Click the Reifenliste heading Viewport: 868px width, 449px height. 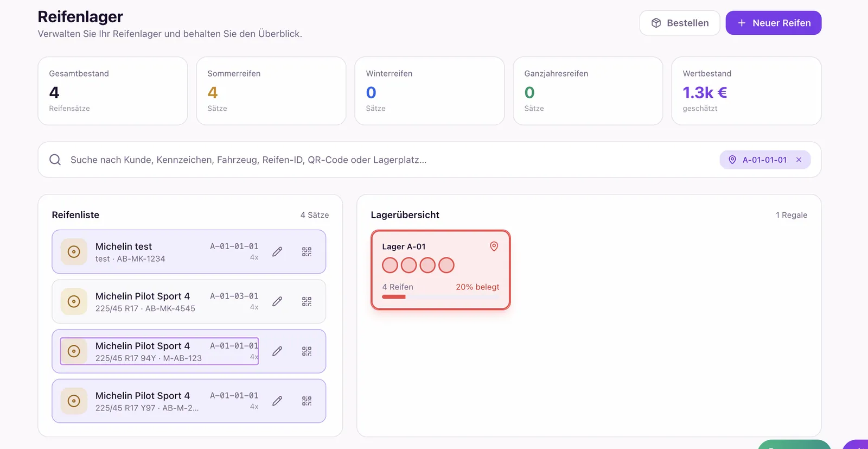[x=75, y=215]
